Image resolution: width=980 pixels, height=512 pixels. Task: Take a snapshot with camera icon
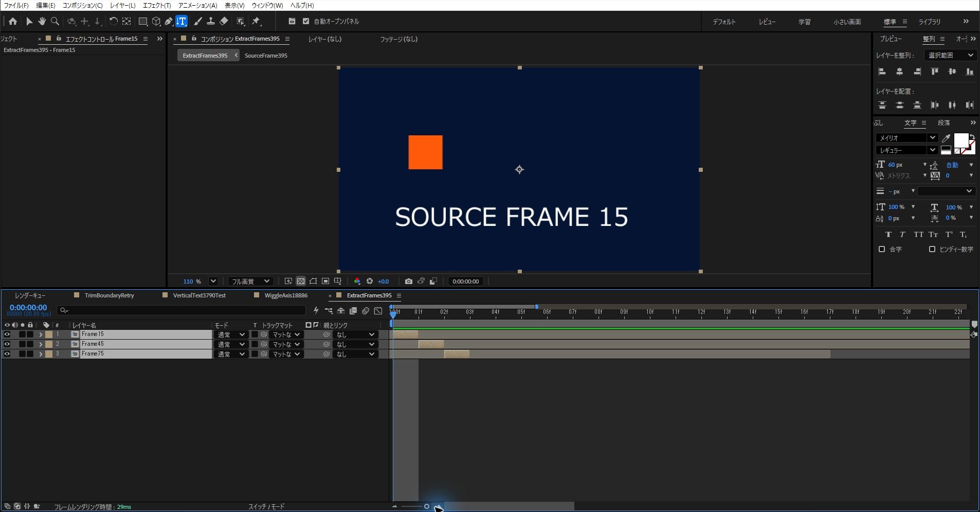[x=408, y=281]
